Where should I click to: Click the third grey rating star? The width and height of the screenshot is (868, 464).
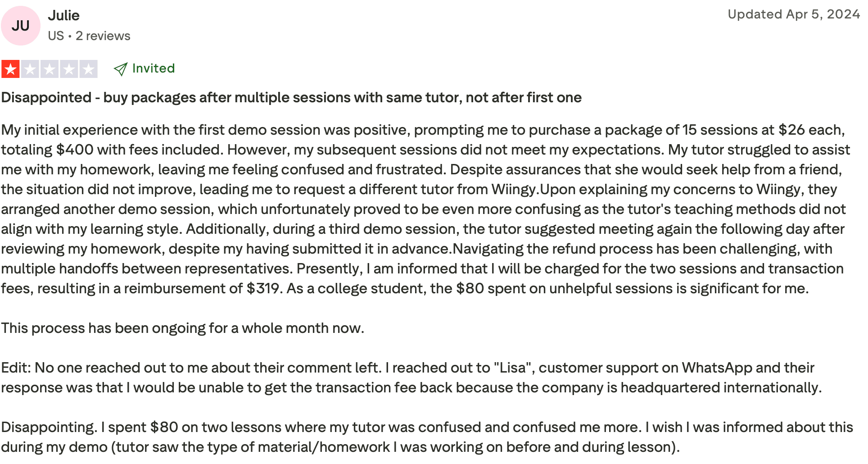coord(49,69)
